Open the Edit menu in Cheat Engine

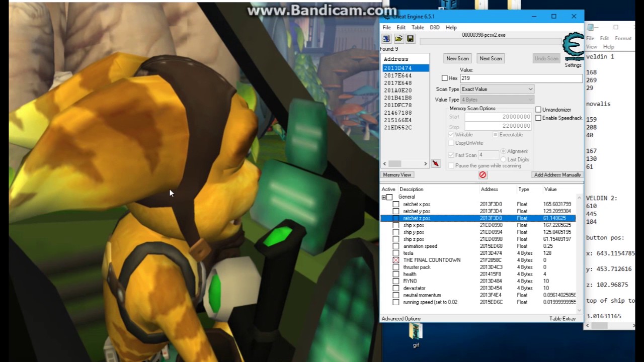(x=401, y=27)
